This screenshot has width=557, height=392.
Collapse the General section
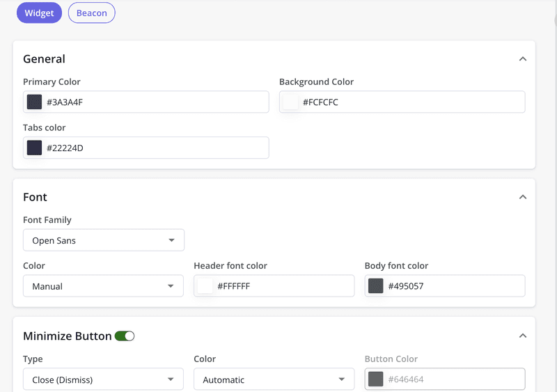click(x=523, y=59)
